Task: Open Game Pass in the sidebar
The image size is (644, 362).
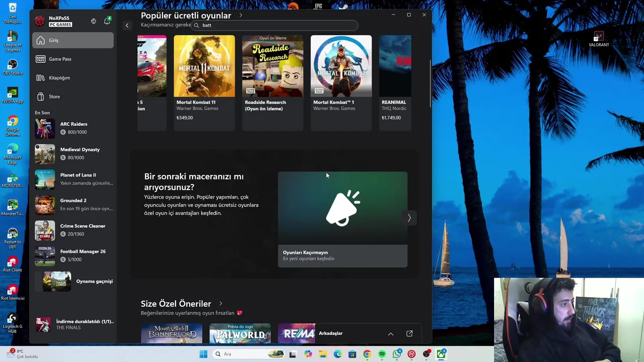Action: (x=73, y=59)
